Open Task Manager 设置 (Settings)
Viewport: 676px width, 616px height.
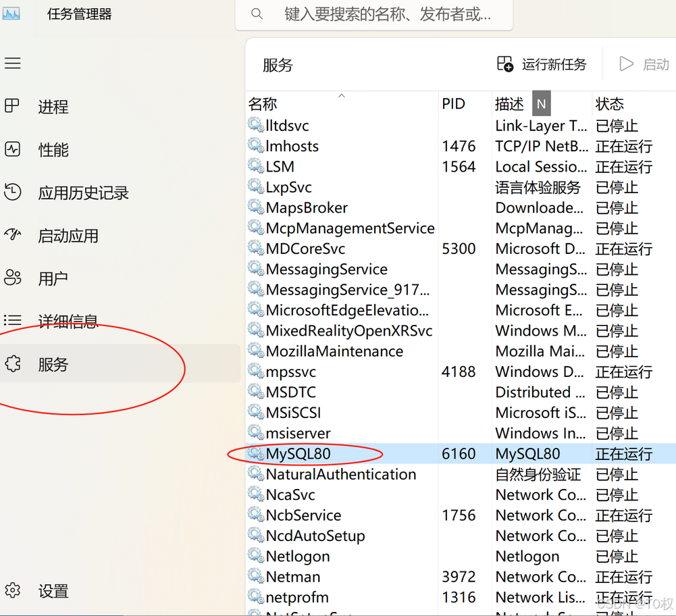point(54,591)
